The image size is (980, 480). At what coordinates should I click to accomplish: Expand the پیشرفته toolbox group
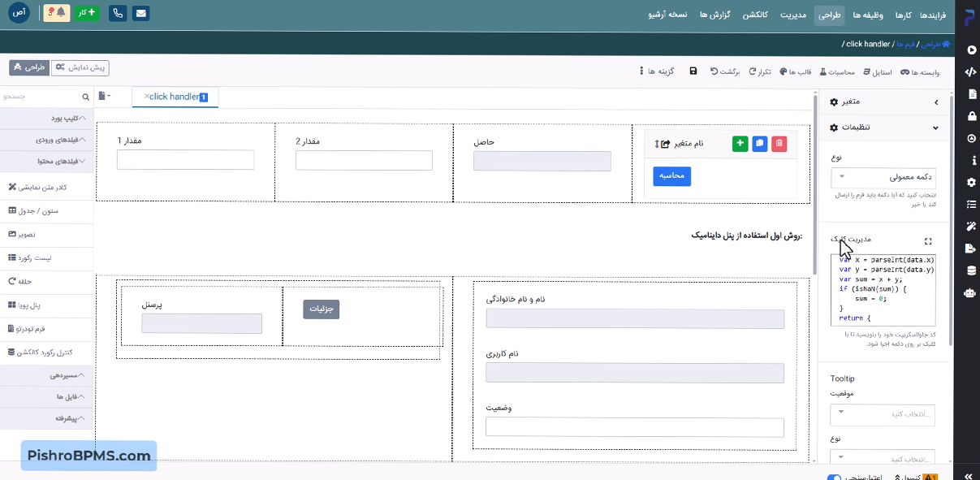47,418
